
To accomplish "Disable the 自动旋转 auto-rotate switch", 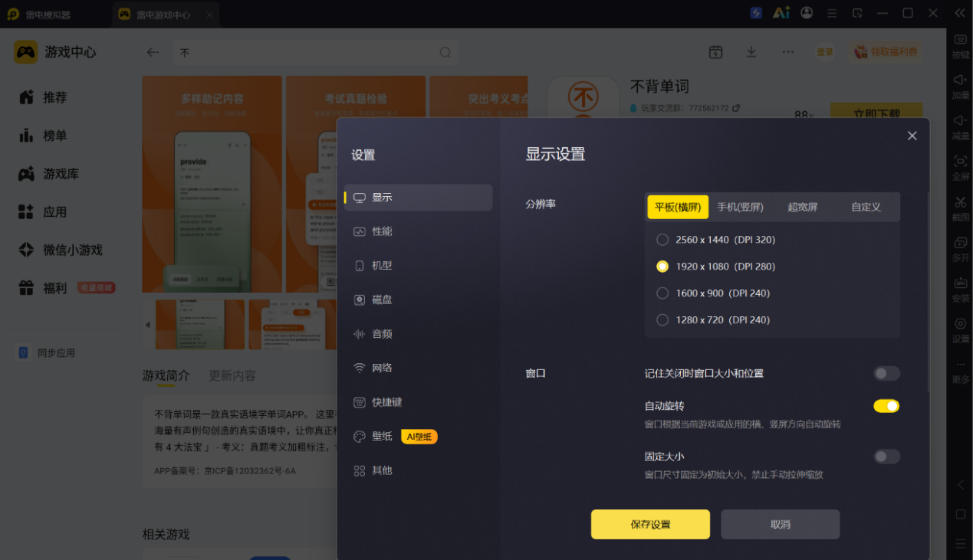I will pyautogui.click(x=886, y=406).
